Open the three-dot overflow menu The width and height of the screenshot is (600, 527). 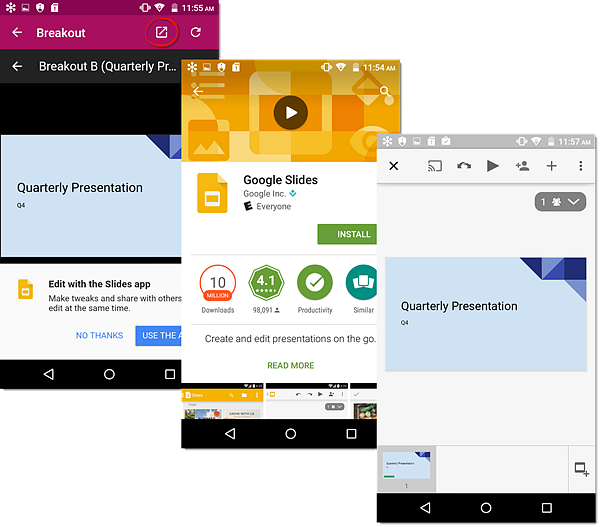580,166
